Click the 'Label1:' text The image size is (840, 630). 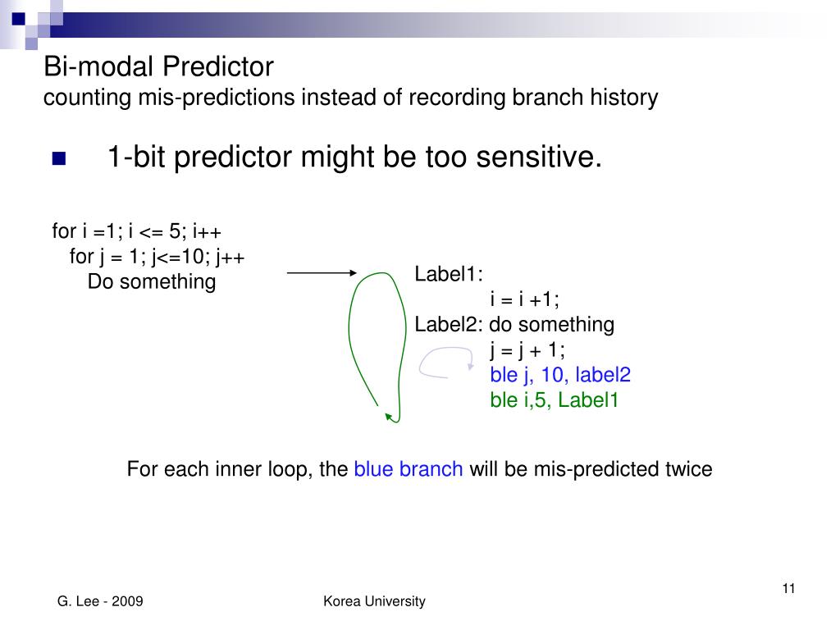[449, 274]
